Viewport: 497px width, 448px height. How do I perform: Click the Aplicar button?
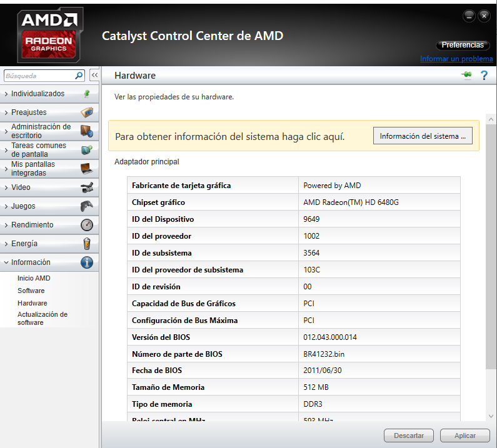465,436
